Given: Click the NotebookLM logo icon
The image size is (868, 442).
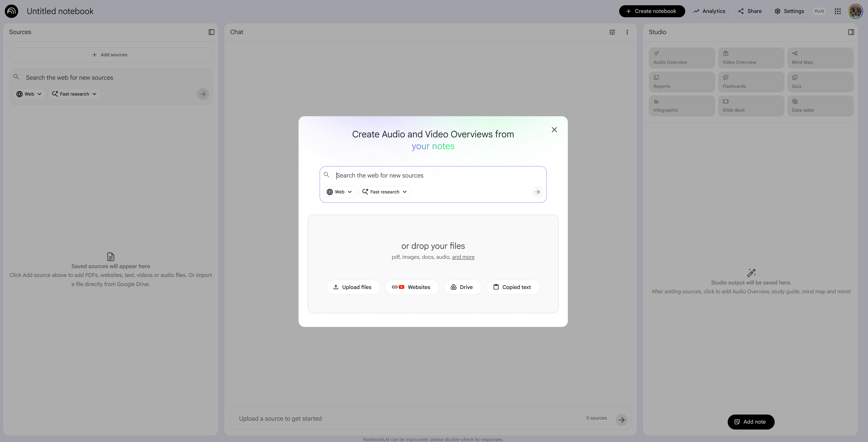Looking at the screenshot, I should [x=11, y=11].
